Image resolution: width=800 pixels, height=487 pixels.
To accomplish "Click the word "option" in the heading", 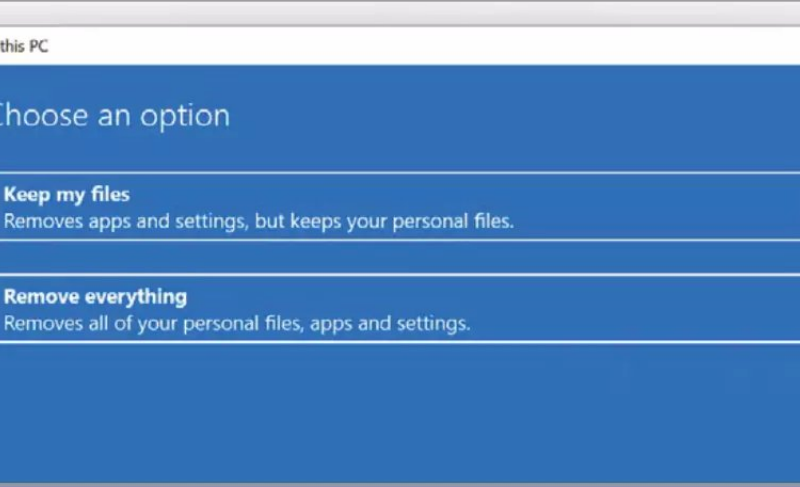I will pos(185,115).
